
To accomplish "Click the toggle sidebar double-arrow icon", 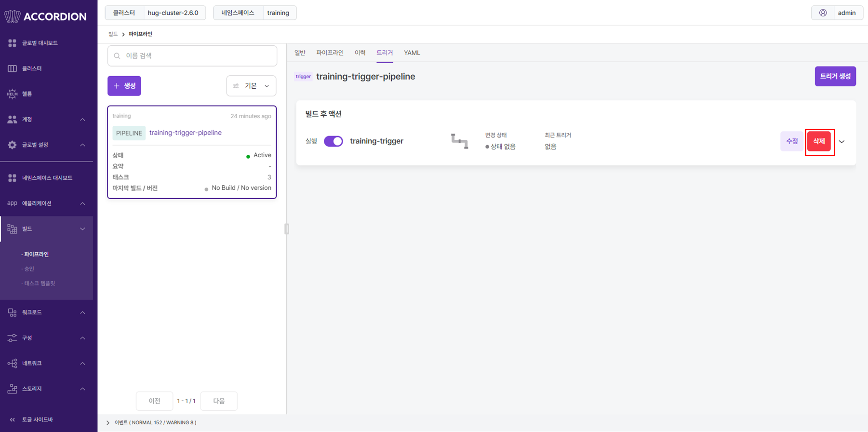I will click(12, 419).
